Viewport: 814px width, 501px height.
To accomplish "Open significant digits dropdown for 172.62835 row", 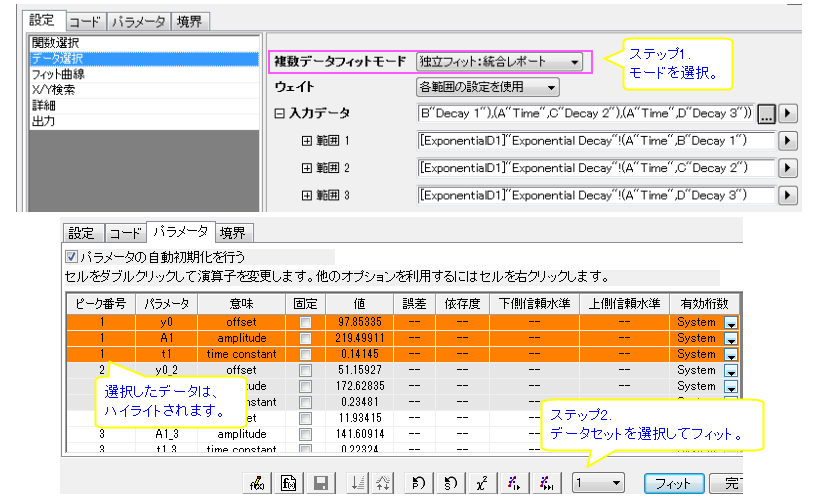I will 731,387.
